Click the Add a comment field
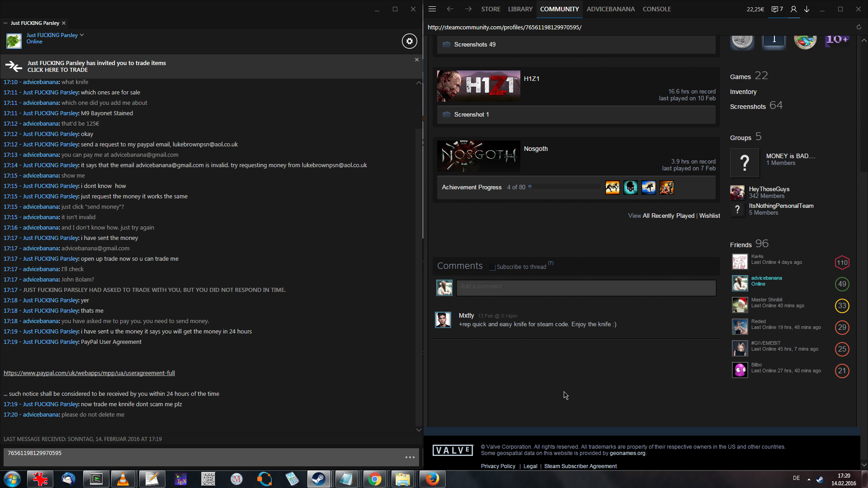 coord(586,287)
